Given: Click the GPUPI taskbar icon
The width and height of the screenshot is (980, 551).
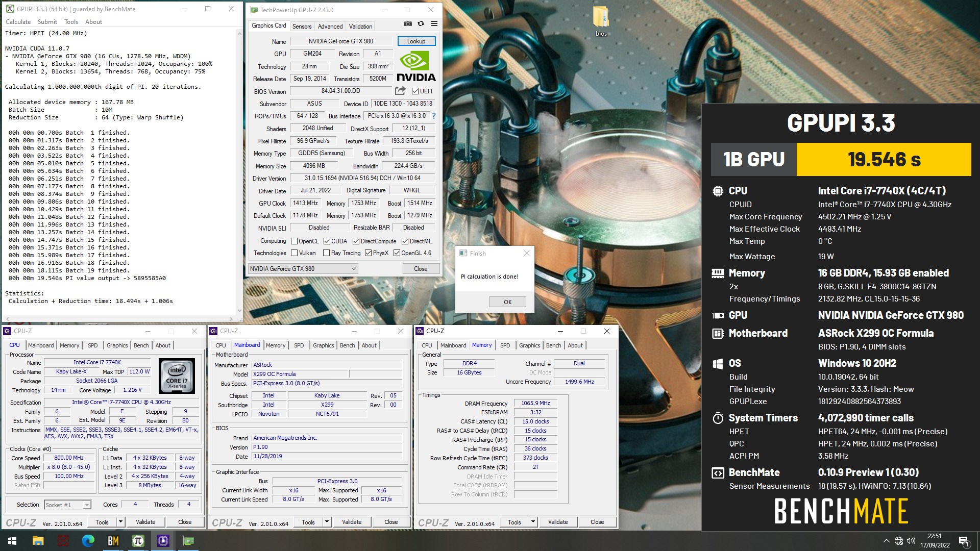Looking at the screenshot, I should click(x=138, y=541).
